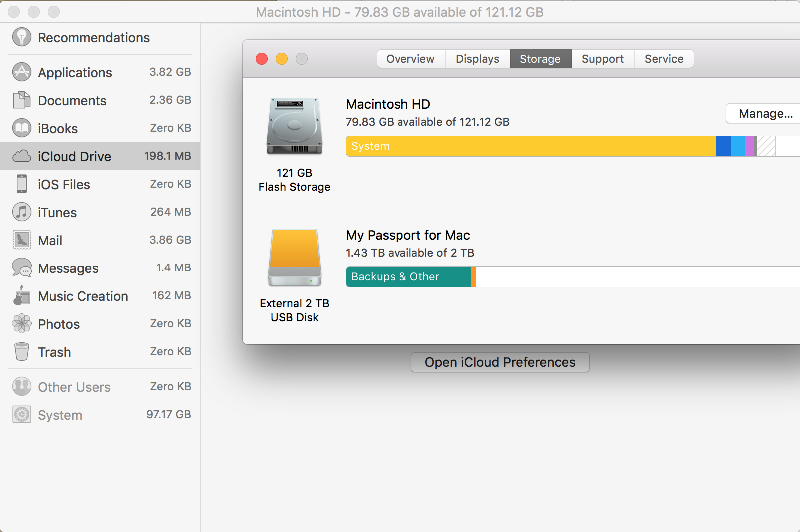
Task: Switch to the Overview tab
Action: click(x=410, y=59)
